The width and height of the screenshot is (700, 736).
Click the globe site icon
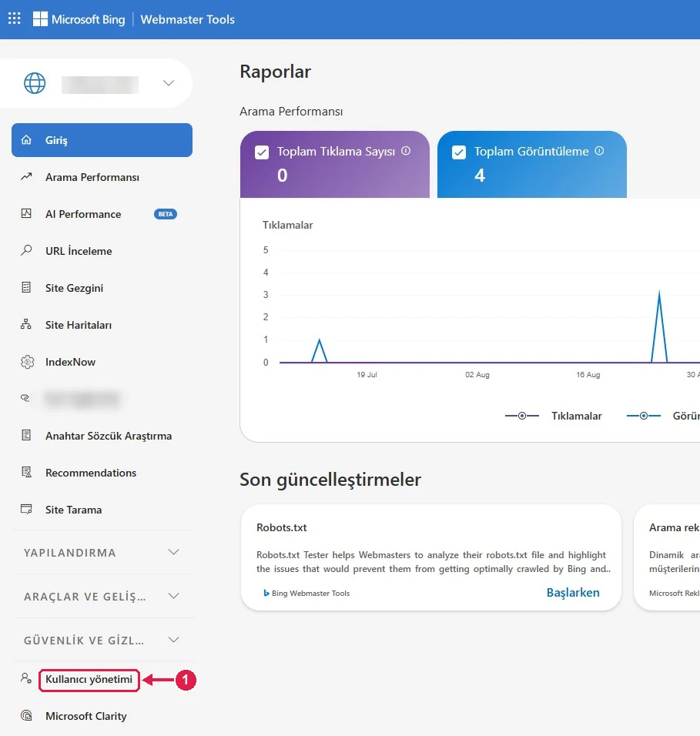click(35, 83)
